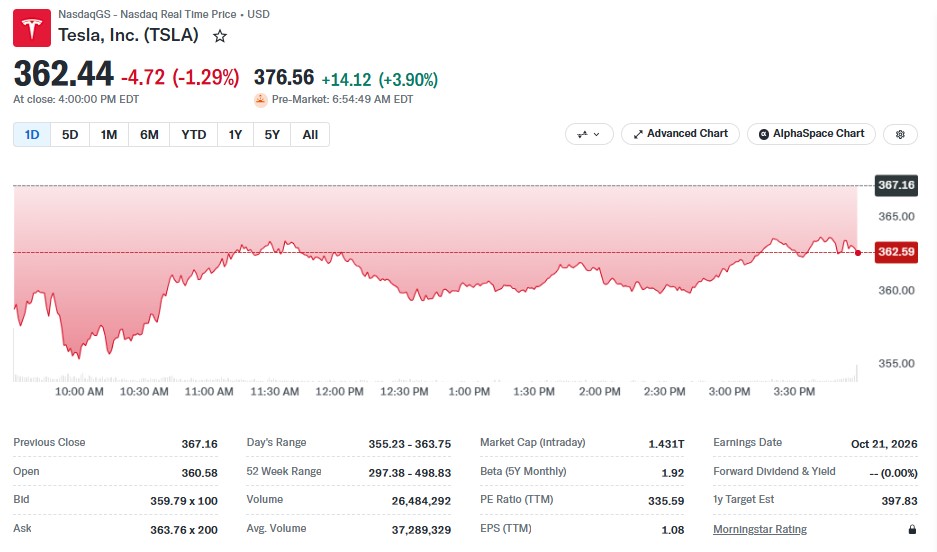
Task: Click Pre-Market: 6:54:49 AM EDT text
Action: pyautogui.click(x=342, y=100)
